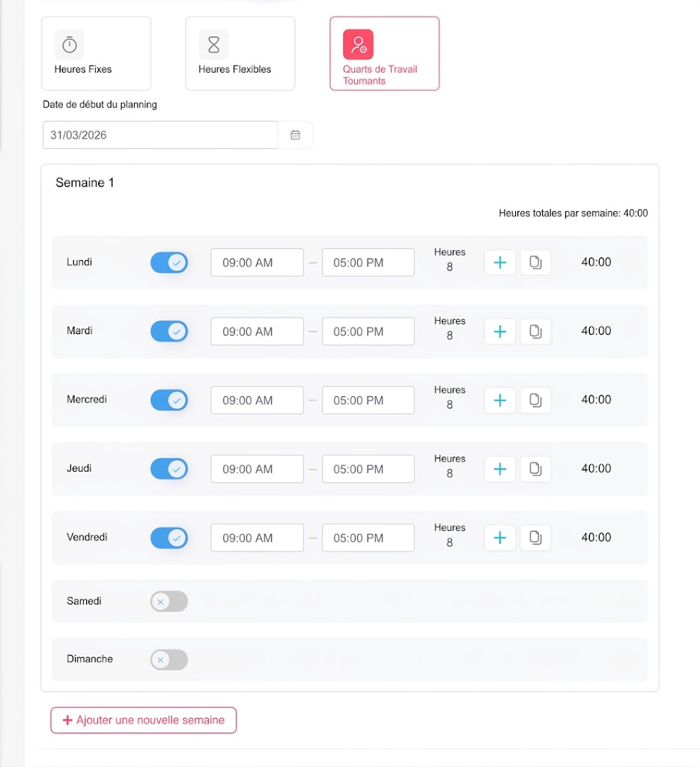Disable the Lundi working day toggle

(169, 263)
